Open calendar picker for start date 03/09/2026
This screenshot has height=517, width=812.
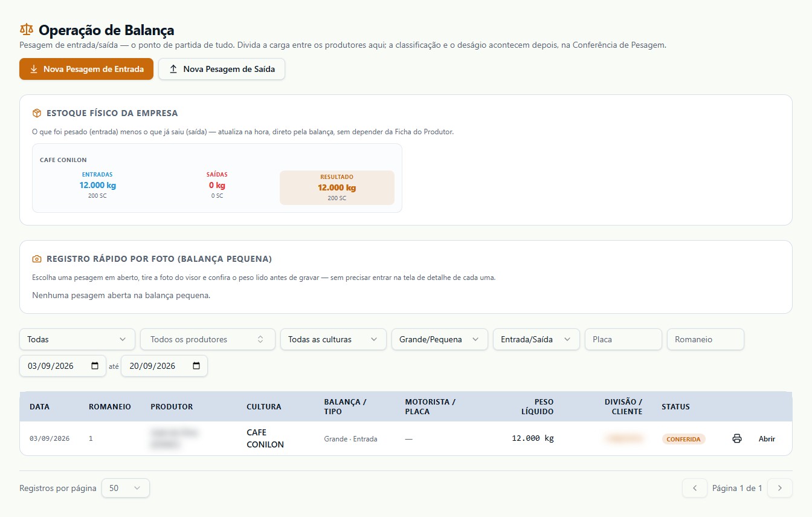[95, 366]
